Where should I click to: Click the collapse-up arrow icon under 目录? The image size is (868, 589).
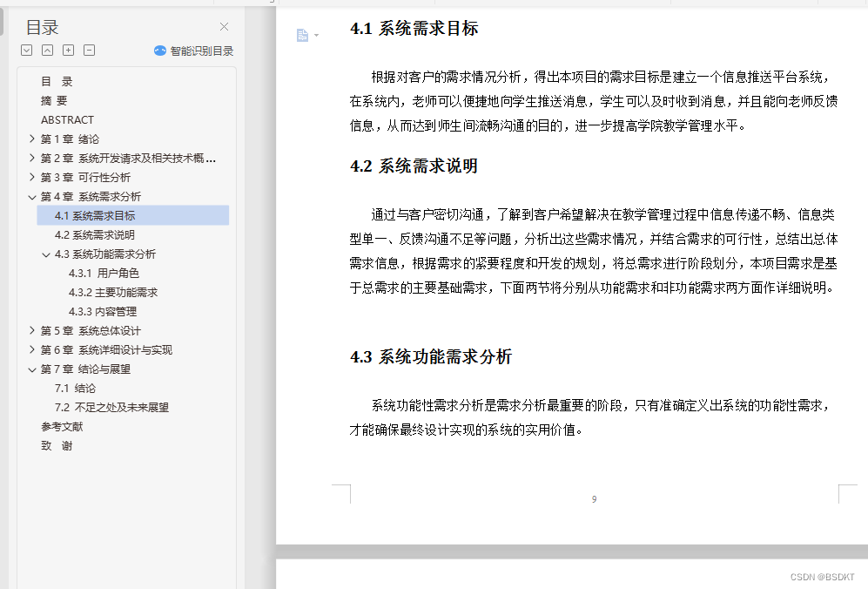[48, 51]
